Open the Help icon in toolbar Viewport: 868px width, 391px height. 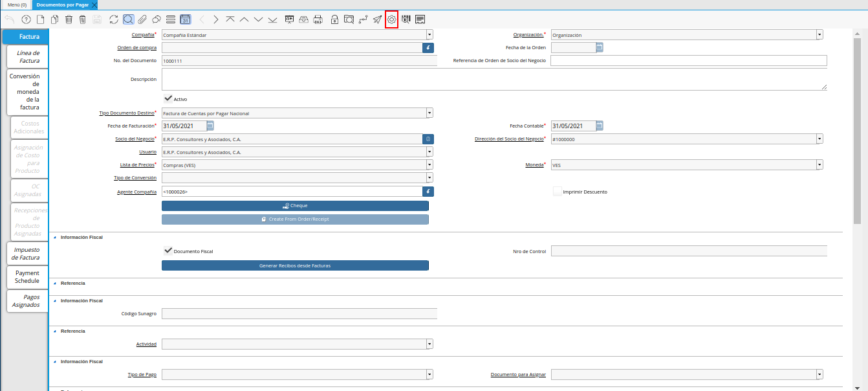click(27, 19)
